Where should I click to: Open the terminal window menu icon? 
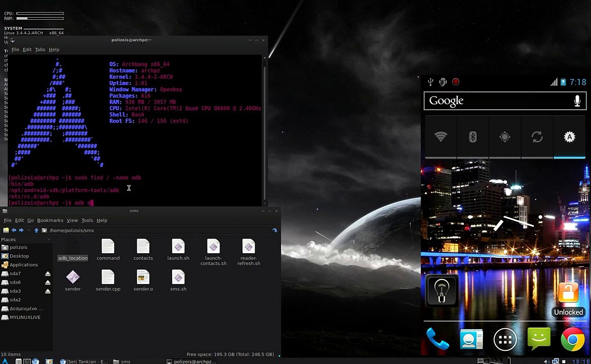[x=13, y=40]
